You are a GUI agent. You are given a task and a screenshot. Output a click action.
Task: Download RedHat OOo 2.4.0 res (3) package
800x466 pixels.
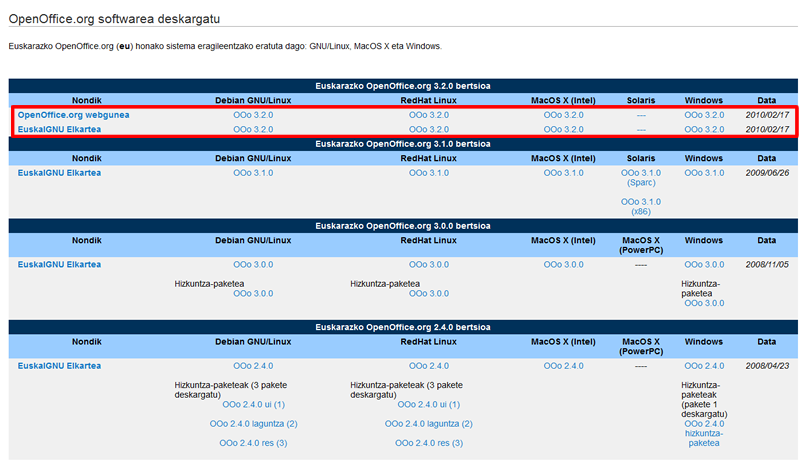point(429,443)
